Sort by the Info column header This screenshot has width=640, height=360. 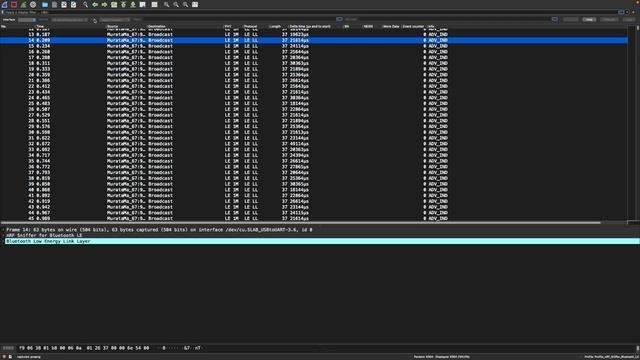tap(431, 27)
